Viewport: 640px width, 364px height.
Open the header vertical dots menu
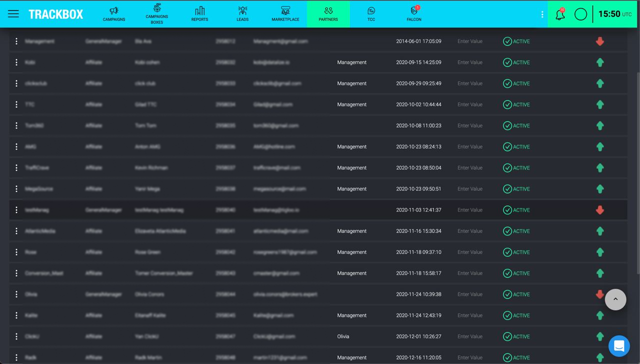(542, 14)
